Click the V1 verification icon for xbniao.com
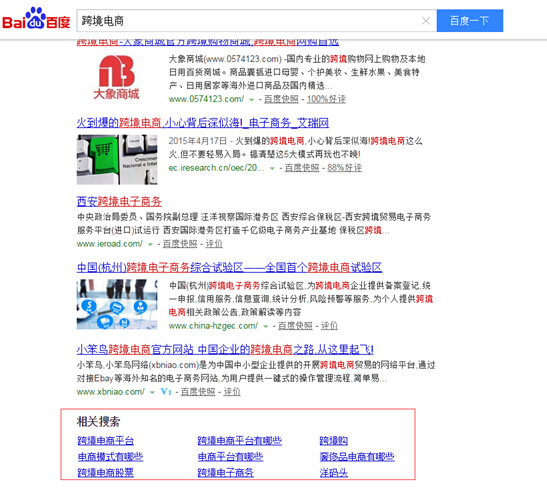The width and height of the screenshot is (547, 488). 166,392
